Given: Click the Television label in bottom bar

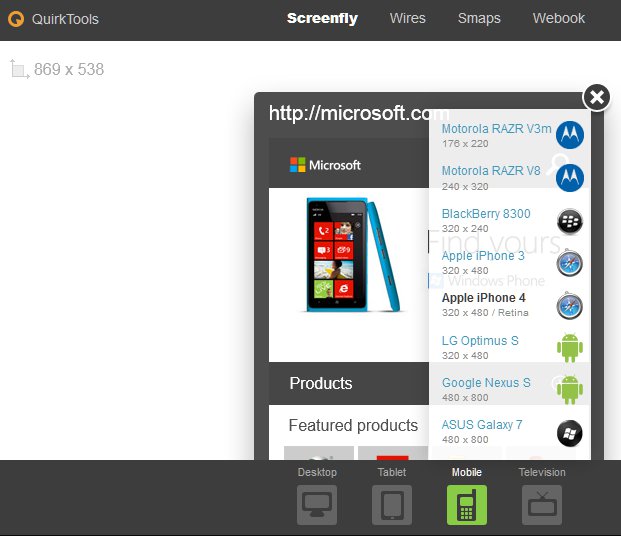Looking at the screenshot, I should (542, 472).
